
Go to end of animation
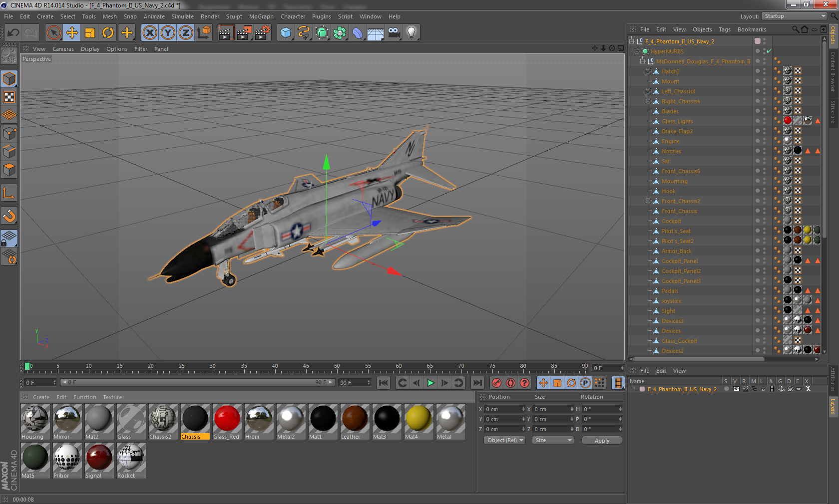[x=477, y=383]
